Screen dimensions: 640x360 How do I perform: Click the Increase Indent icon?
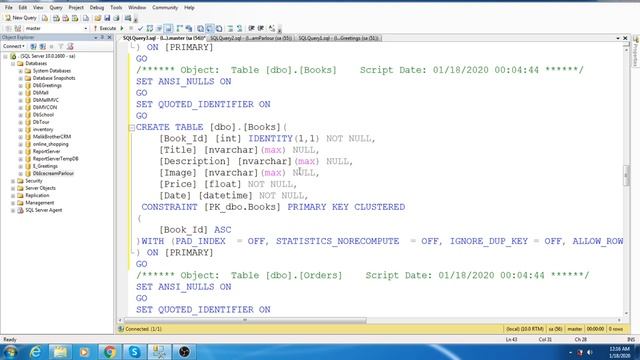tap(261, 28)
